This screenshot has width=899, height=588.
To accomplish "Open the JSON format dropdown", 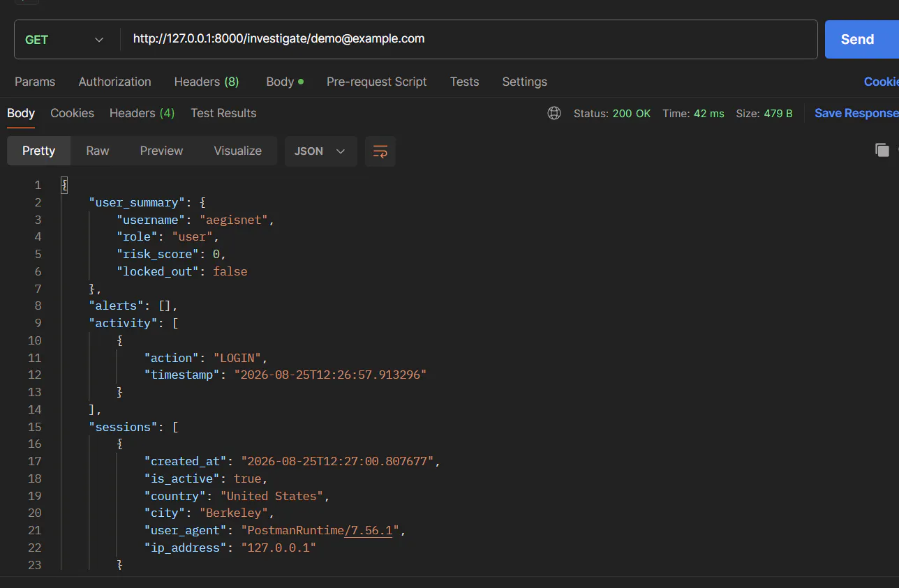I will (x=320, y=151).
